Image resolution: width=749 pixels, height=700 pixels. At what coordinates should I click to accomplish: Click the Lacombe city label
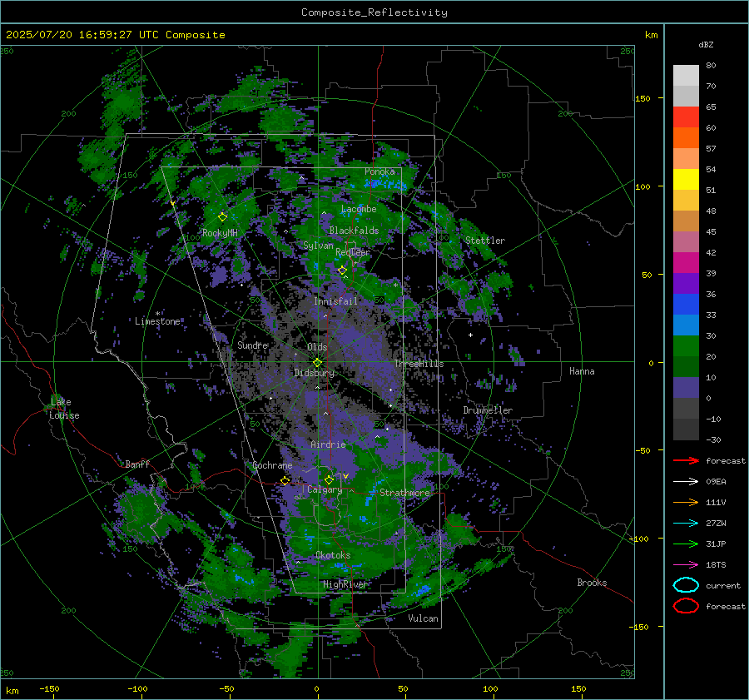point(359,209)
